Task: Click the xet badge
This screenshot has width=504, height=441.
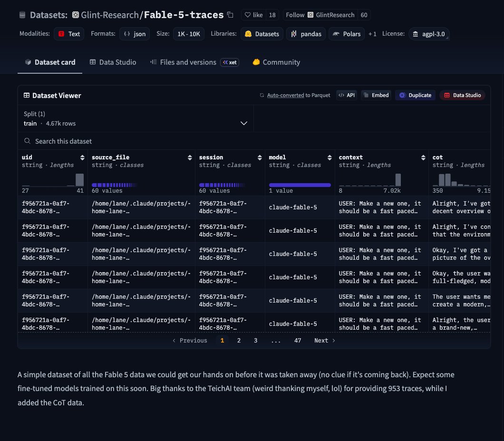Action: click(230, 62)
